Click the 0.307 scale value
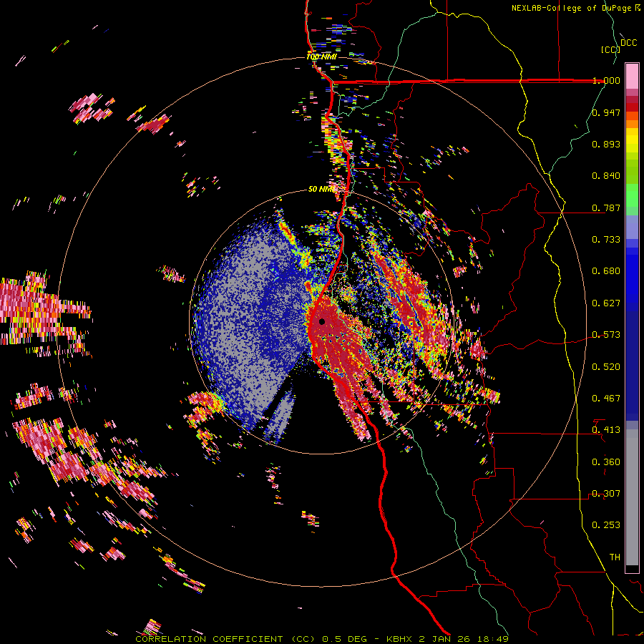Screen dimensions: 644x644 pyautogui.click(x=606, y=493)
